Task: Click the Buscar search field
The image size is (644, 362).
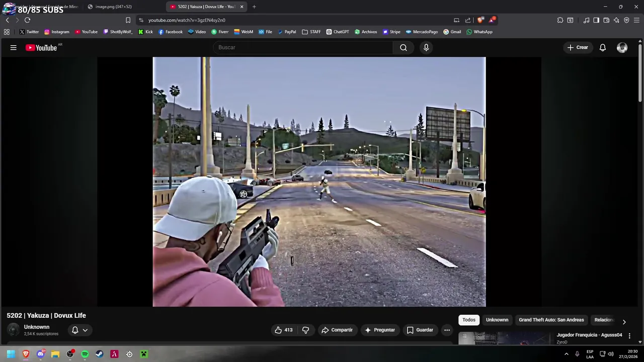Action: pyautogui.click(x=303, y=47)
